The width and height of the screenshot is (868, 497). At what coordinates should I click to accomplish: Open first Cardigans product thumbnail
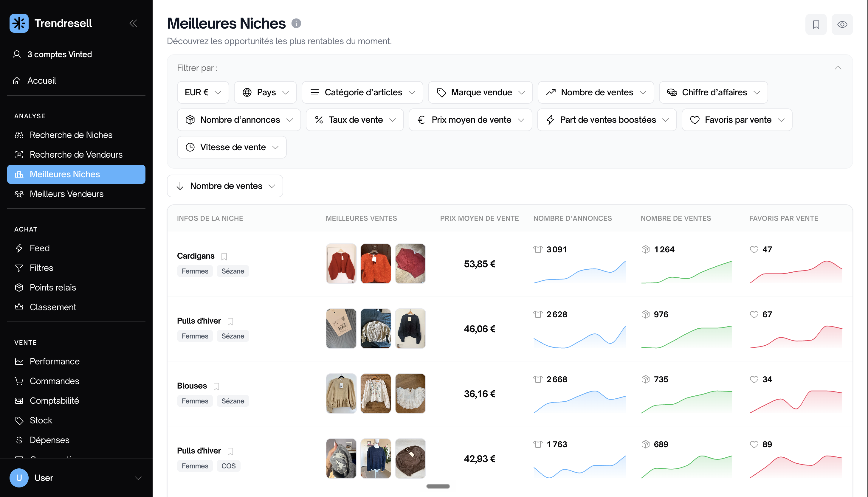click(341, 264)
